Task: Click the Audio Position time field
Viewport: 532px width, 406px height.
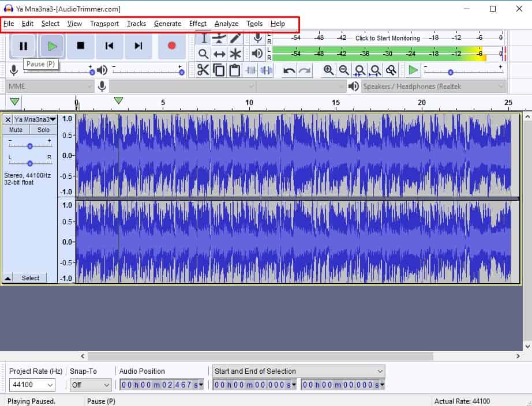Action: (x=161, y=385)
